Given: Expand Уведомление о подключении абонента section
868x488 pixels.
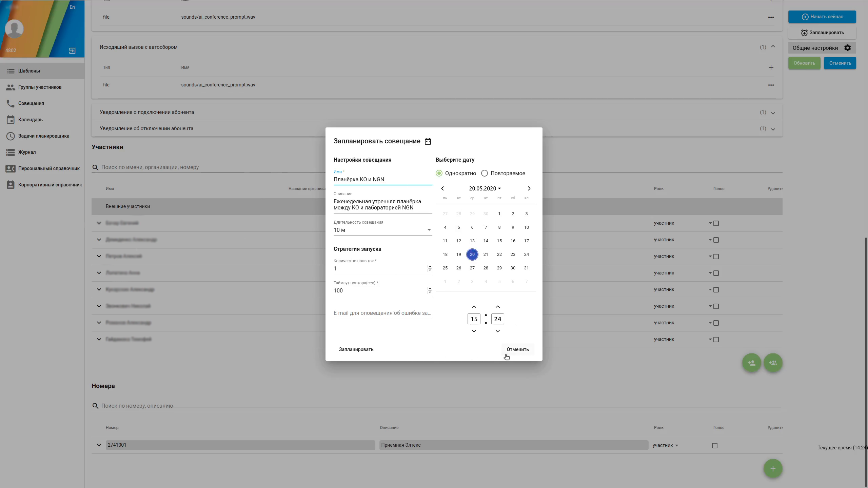Looking at the screenshot, I should (773, 113).
